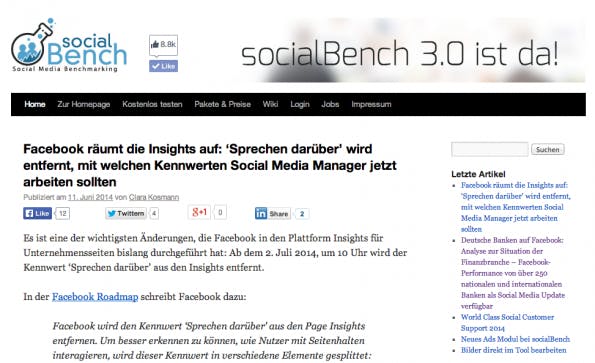The width and height of the screenshot is (595, 363).
Task: Click the Facebook like count 12
Action: click(x=63, y=214)
